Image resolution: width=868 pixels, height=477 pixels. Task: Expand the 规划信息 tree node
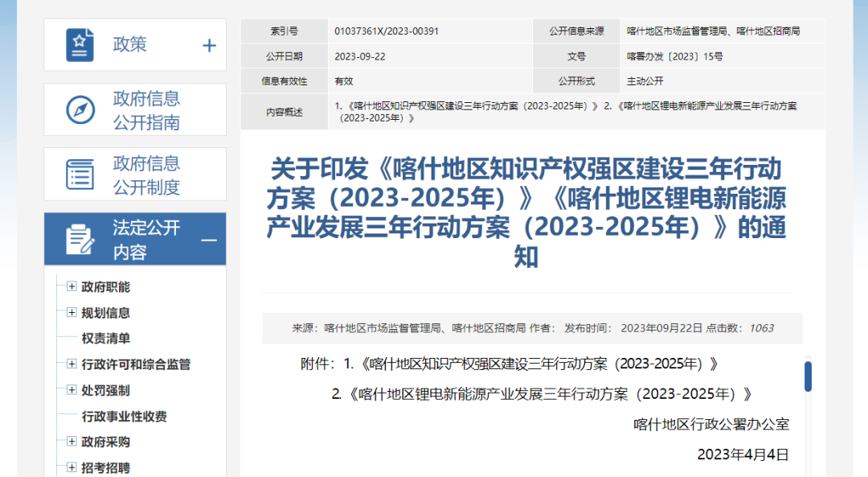[72, 312]
